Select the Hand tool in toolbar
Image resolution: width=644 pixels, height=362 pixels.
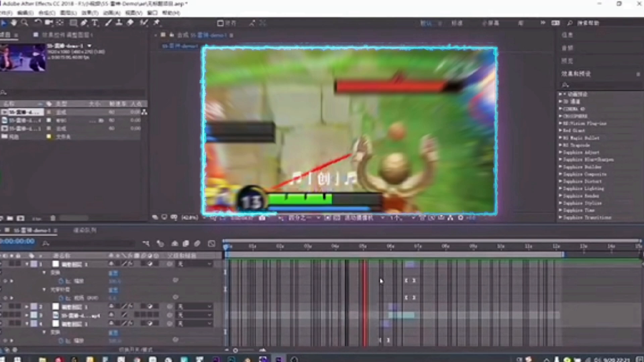point(14,23)
